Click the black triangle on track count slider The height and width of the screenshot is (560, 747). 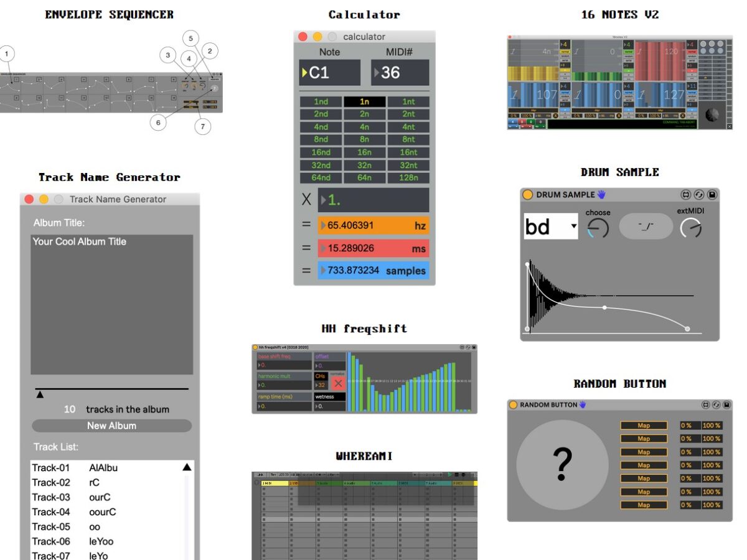(40, 394)
